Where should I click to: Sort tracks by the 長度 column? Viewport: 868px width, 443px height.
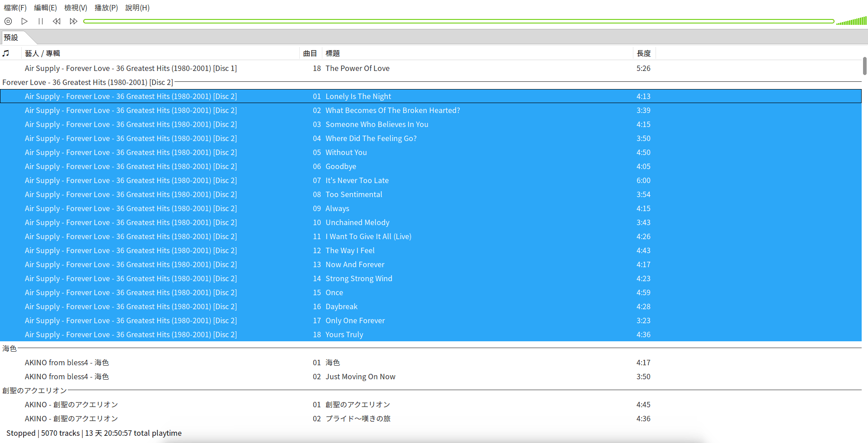click(x=644, y=53)
